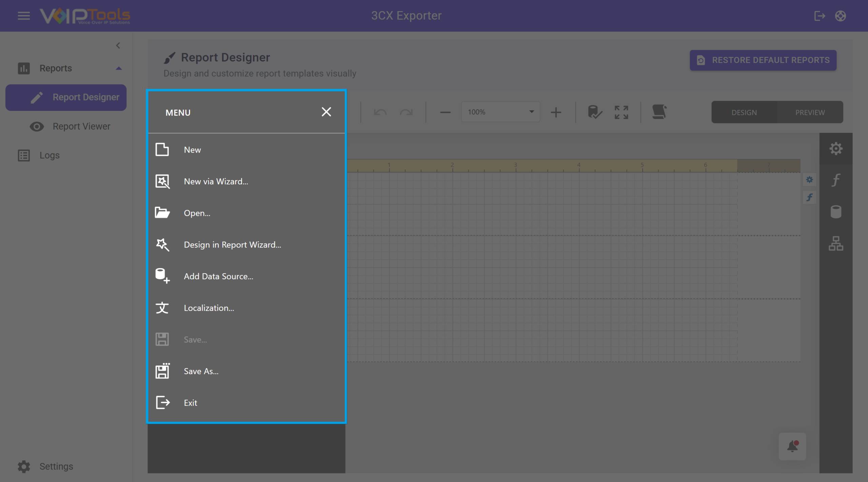The height and width of the screenshot is (482, 868).
Task: Click the validate bindings icon
Action: (595, 112)
